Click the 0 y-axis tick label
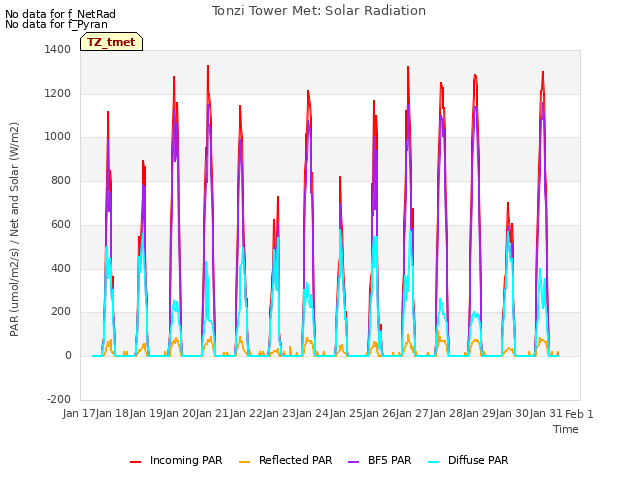Screen dimensions: 640x480 pos(68,356)
